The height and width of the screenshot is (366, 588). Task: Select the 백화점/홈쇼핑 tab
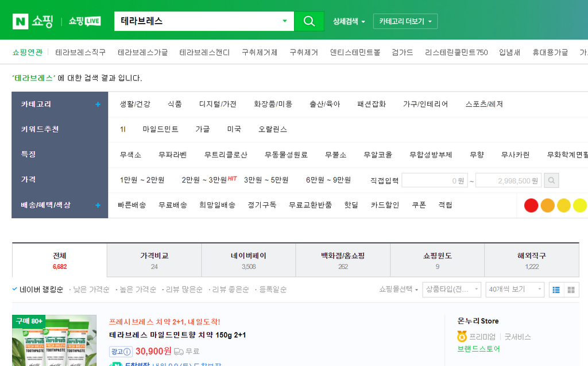pyautogui.click(x=343, y=260)
